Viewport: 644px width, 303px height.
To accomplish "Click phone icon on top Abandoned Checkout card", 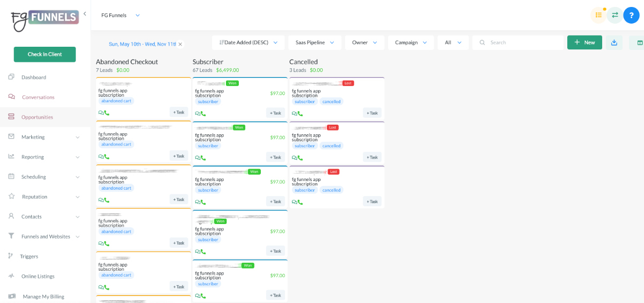I will pyautogui.click(x=106, y=113).
